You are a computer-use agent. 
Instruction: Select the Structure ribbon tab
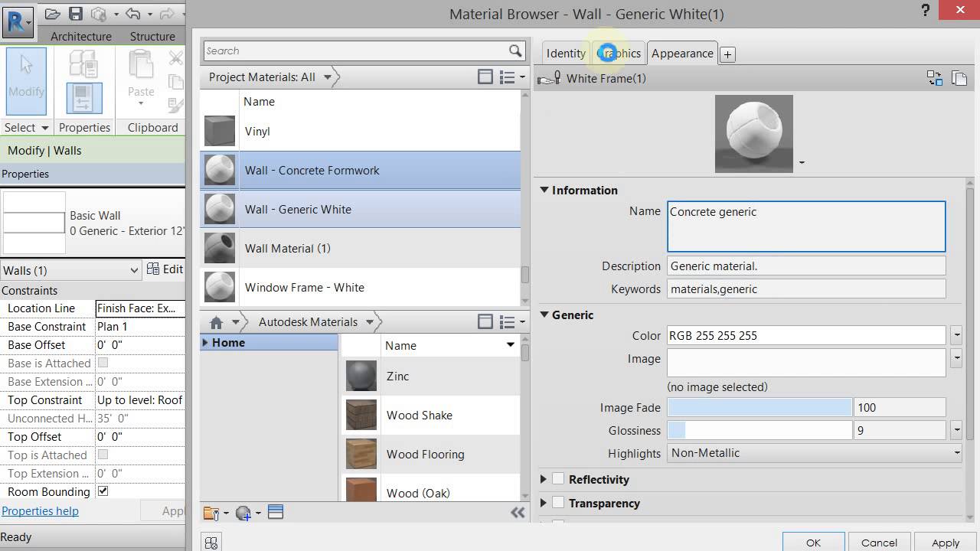[152, 36]
